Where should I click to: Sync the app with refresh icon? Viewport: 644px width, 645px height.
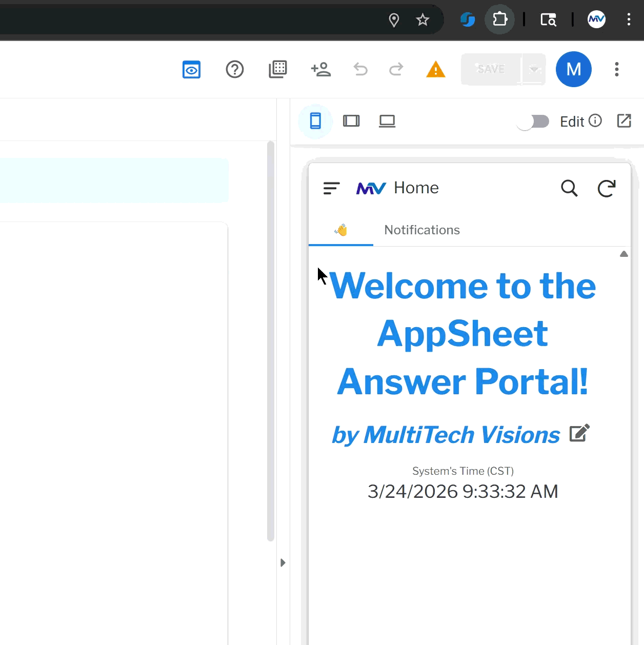[x=607, y=188]
